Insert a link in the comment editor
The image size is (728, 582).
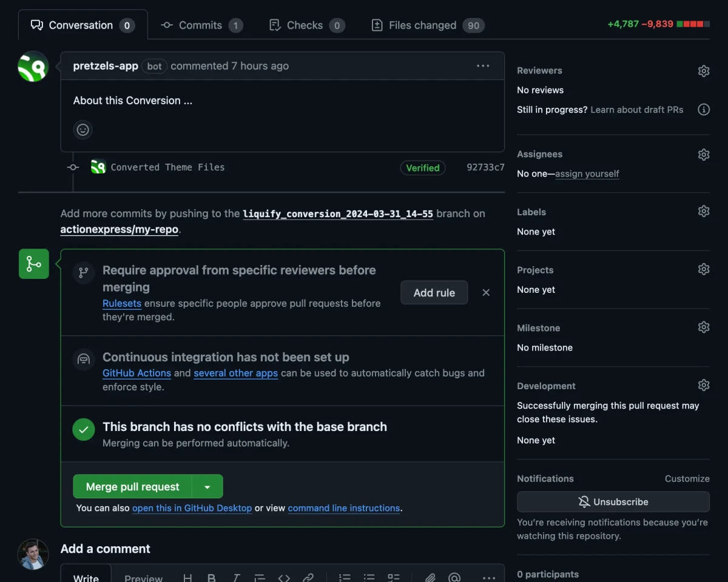(x=308, y=577)
